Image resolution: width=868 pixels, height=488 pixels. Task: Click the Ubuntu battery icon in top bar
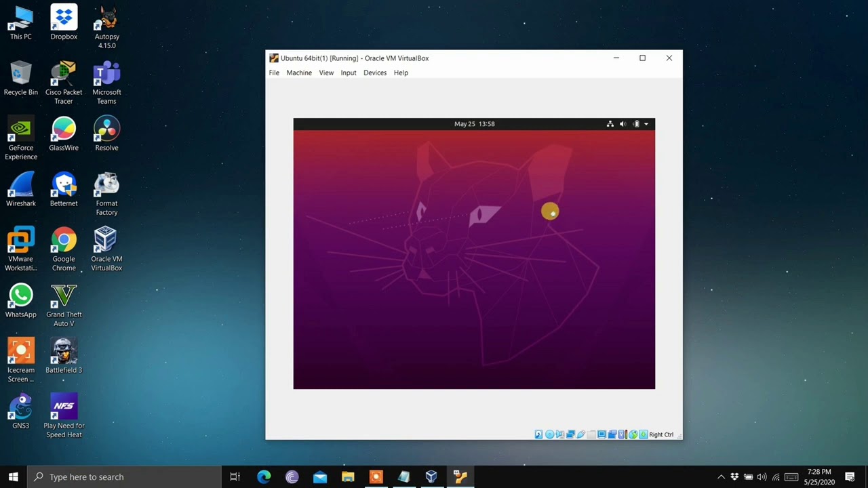coord(636,124)
